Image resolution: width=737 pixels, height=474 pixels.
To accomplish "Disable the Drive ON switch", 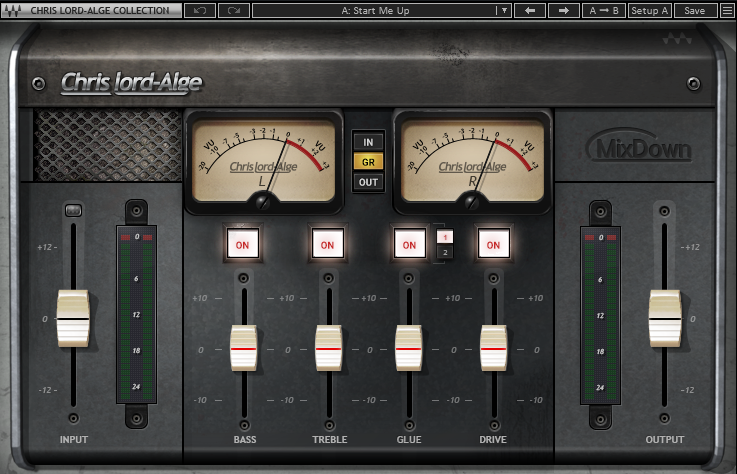I will pyautogui.click(x=491, y=243).
